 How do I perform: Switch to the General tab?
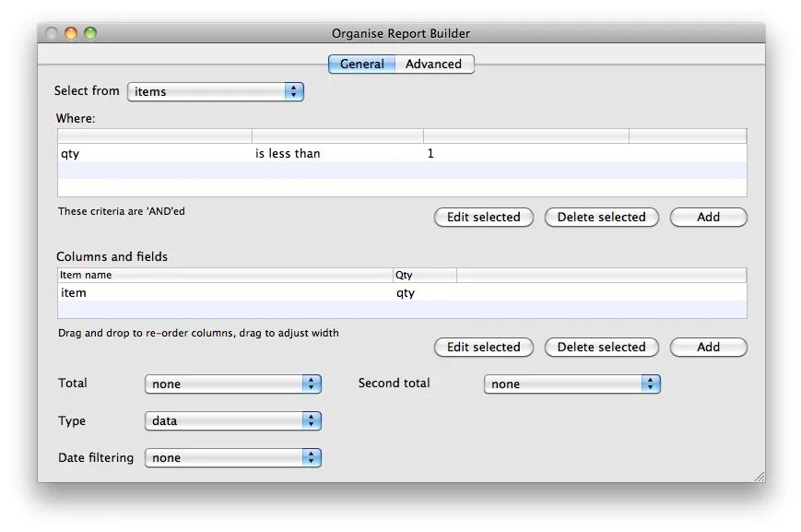click(x=361, y=64)
